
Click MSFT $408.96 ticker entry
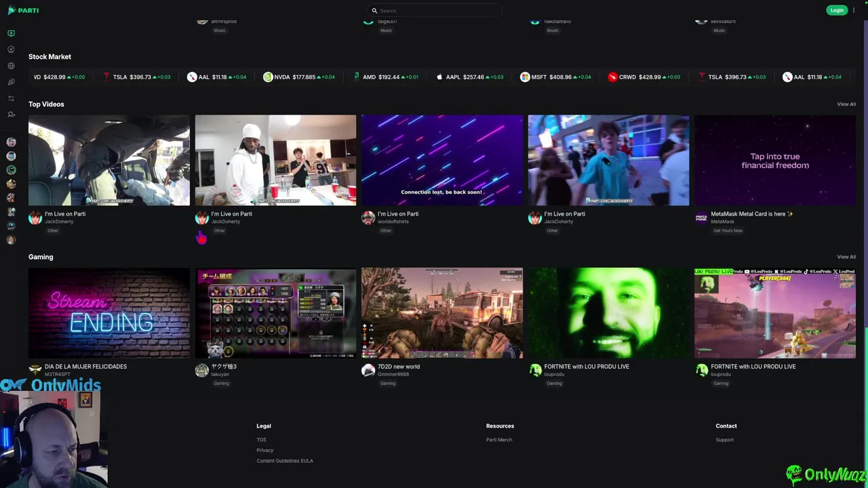(555, 77)
